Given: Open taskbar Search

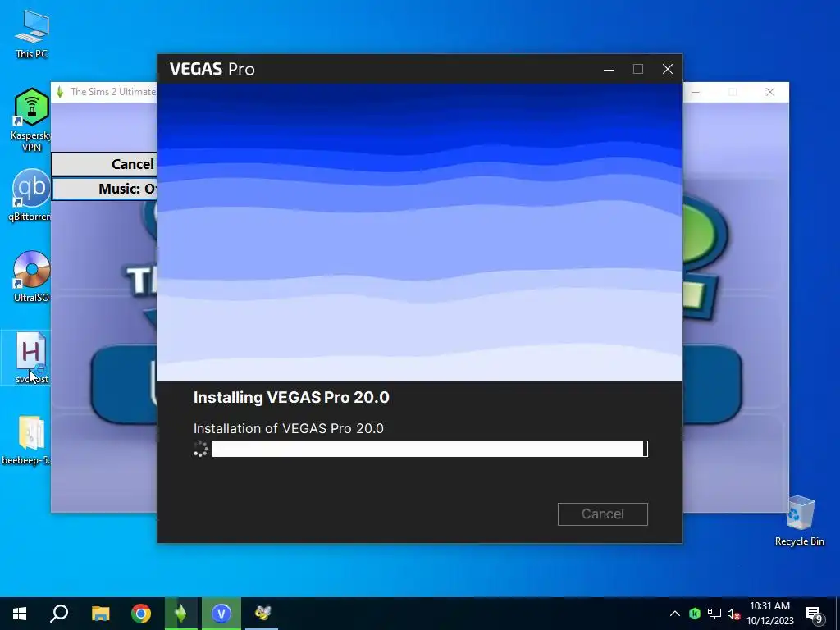Looking at the screenshot, I should click(59, 614).
